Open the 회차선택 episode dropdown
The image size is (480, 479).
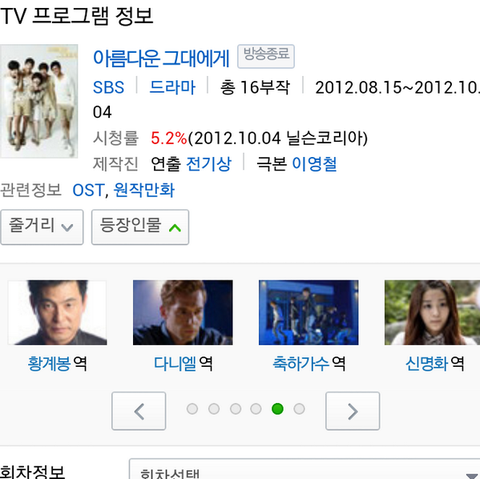click(x=305, y=469)
